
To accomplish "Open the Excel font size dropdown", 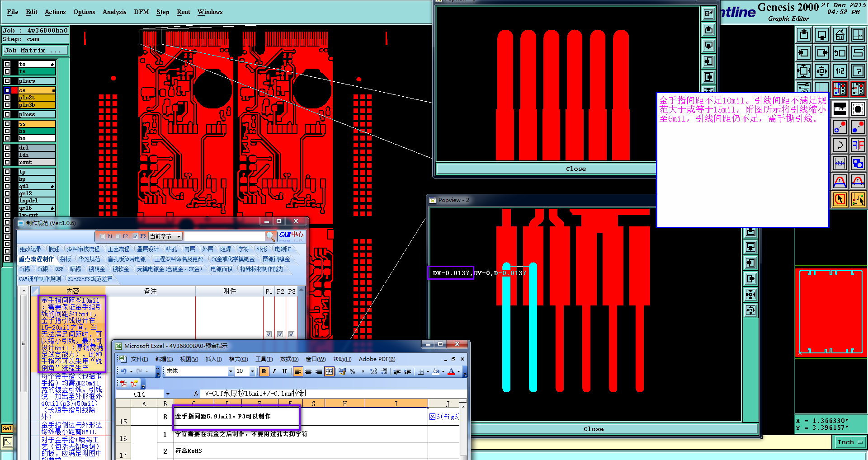I will point(252,371).
